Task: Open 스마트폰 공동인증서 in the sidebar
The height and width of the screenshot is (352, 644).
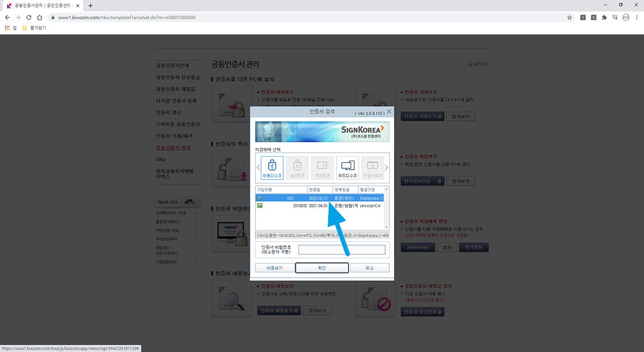Action: pyautogui.click(x=178, y=124)
